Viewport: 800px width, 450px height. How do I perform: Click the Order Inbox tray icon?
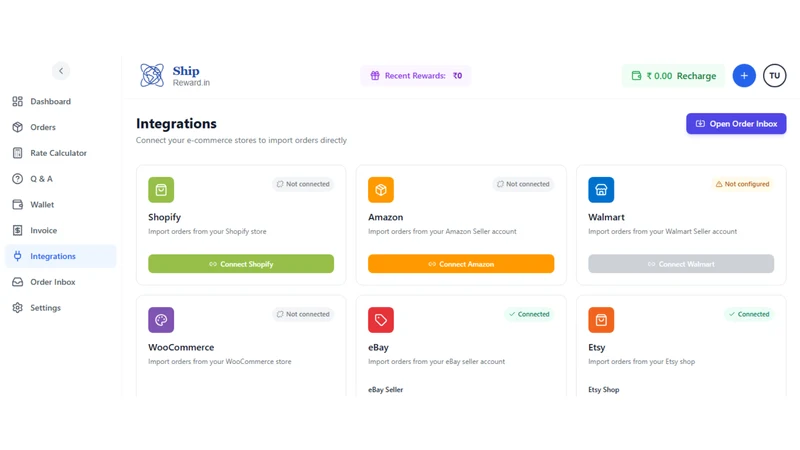tap(17, 282)
